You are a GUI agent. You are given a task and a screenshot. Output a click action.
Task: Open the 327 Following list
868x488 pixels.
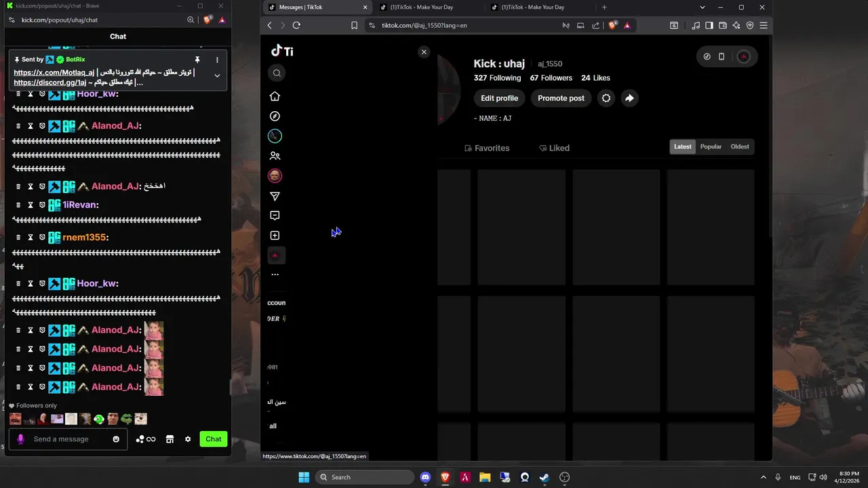pyautogui.click(x=497, y=78)
